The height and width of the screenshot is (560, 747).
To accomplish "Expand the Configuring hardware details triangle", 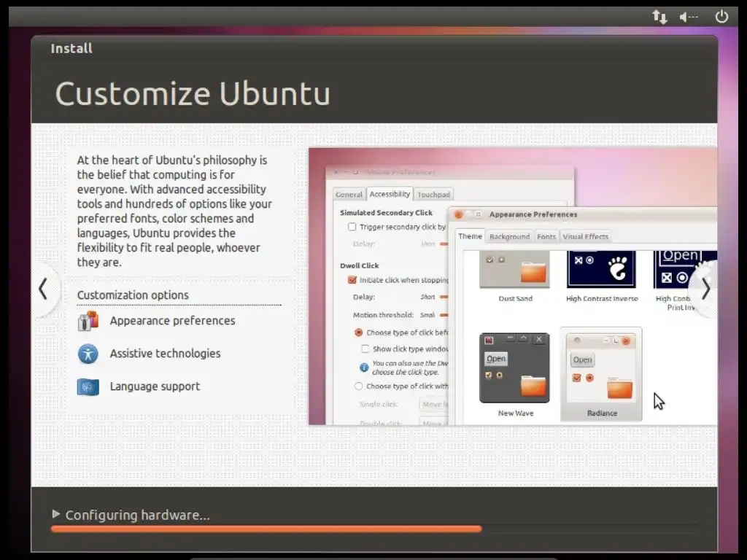I will [x=55, y=514].
